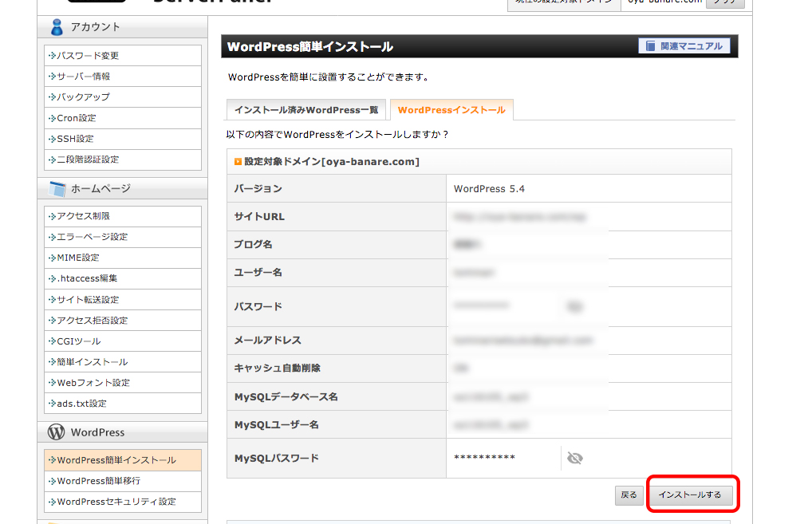This screenshot has width=812, height=524.
Task: Click the ホームページ section icon
Action: [57, 189]
